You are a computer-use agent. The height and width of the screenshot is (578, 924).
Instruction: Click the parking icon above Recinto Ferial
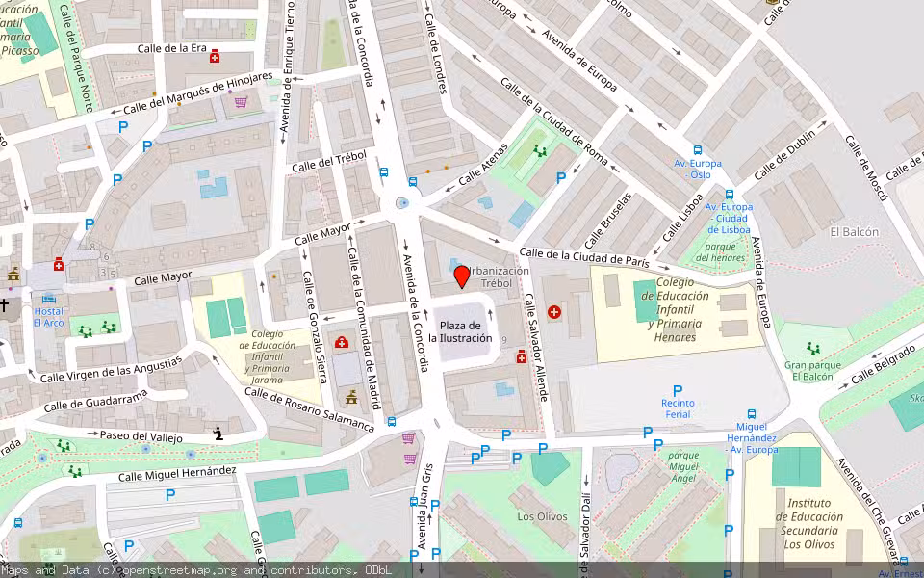tap(678, 390)
